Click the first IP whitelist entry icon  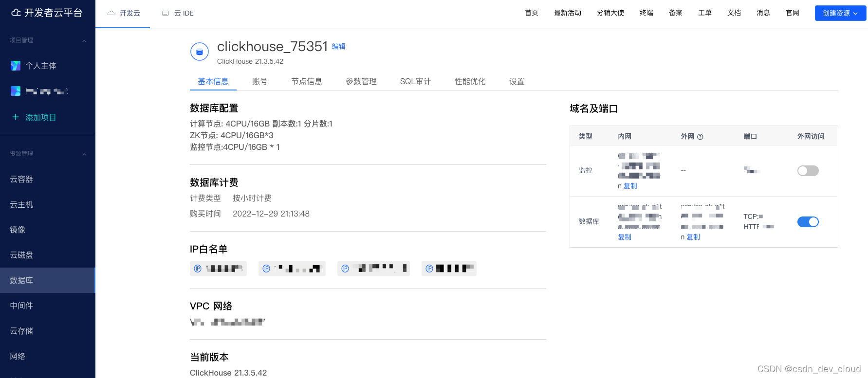point(198,269)
